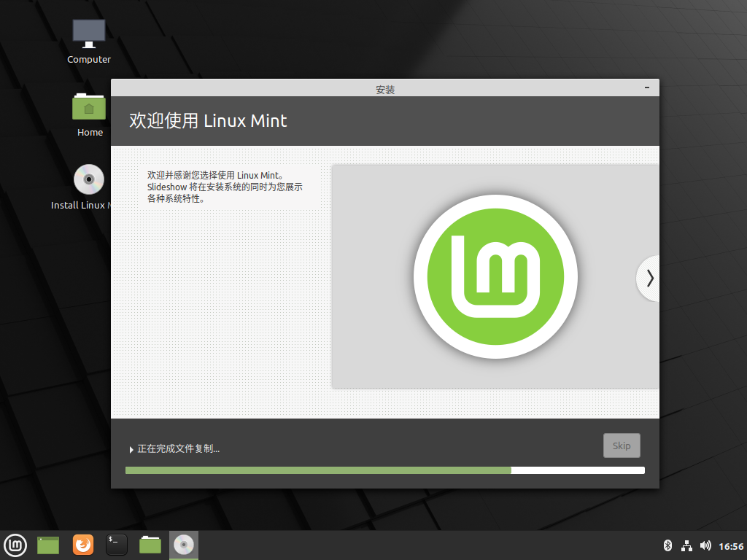The width and height of the screenshot is (747, 560).
Task: Open the Linux Mint start menu
Action: 15,545
